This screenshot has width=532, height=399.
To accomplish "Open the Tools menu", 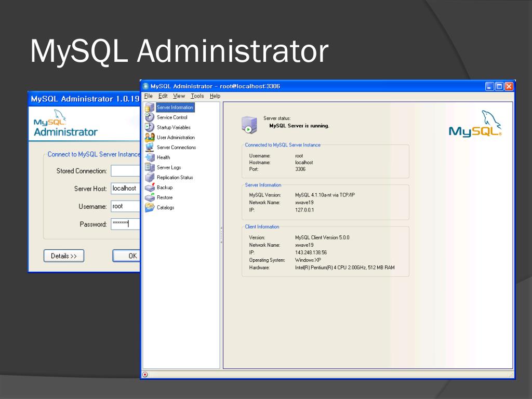I will click(197, 96).
